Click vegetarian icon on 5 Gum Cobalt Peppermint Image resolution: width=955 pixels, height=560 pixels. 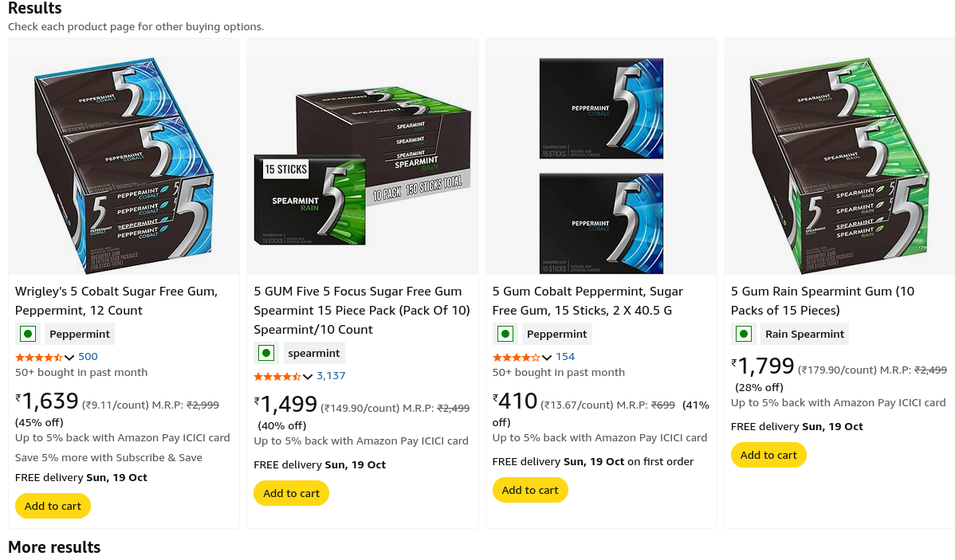[505, 334]
